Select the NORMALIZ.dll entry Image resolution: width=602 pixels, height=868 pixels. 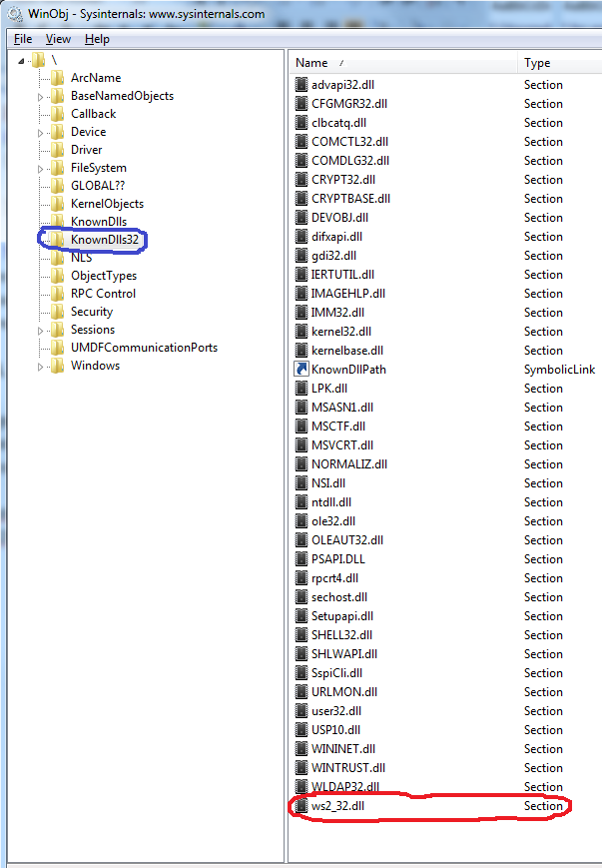coord(349,463)
